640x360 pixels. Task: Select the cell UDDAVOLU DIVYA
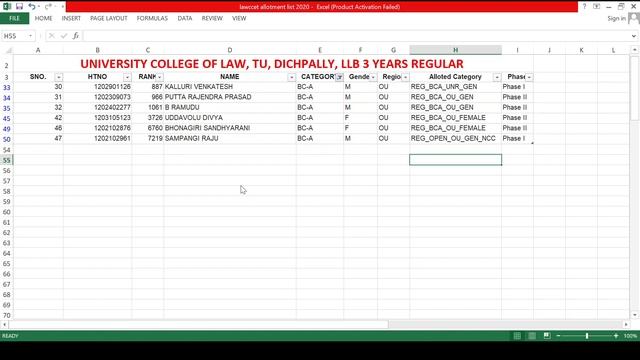tap(230, 118)
